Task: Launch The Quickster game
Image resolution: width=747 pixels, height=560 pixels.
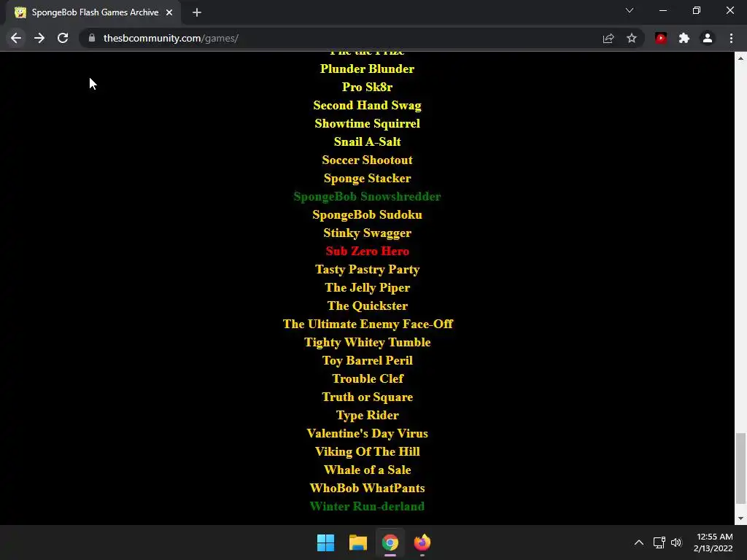Action: (368, 306)
